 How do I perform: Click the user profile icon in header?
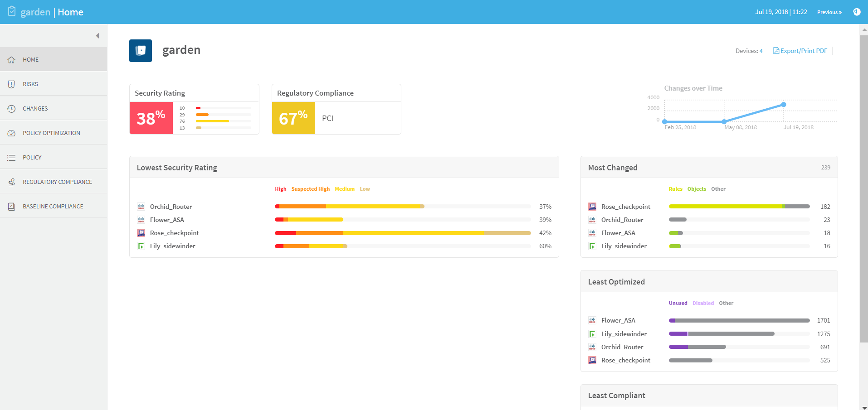click(856, 12)
